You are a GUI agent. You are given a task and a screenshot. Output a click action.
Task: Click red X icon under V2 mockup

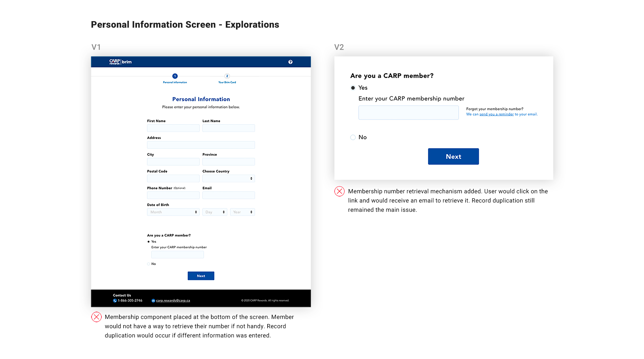click(339, 191)
